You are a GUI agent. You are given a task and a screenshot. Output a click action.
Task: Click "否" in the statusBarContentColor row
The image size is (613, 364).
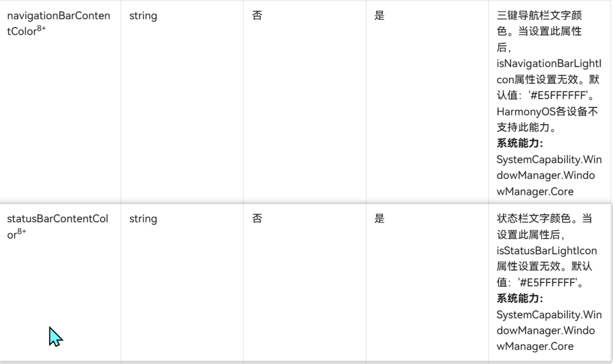tap(257, 219)
